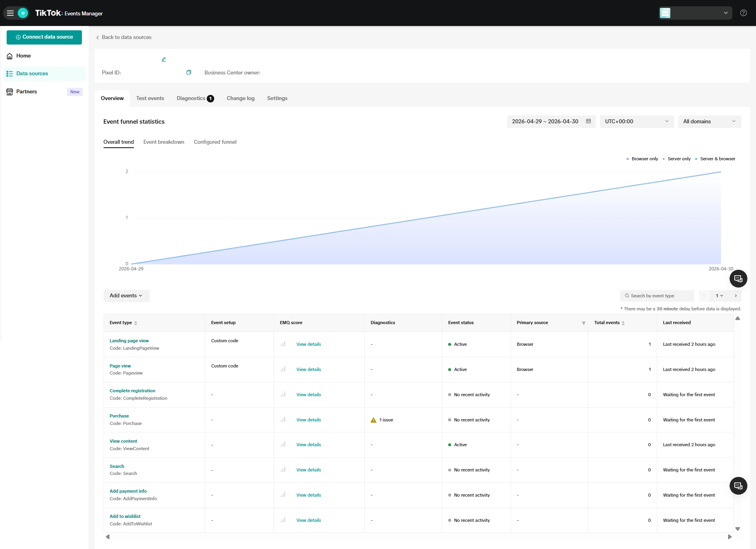
Task: Click EMQ bar icon in Add to wishlist row
Action: pos(283,520)
